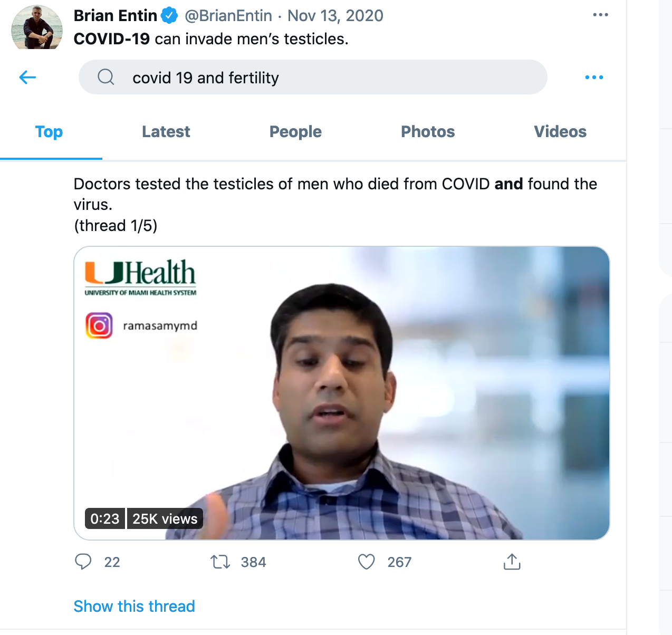Click the @BrianEntin handle link
Viewport: 672px width, 635px height.
(228, 16)
